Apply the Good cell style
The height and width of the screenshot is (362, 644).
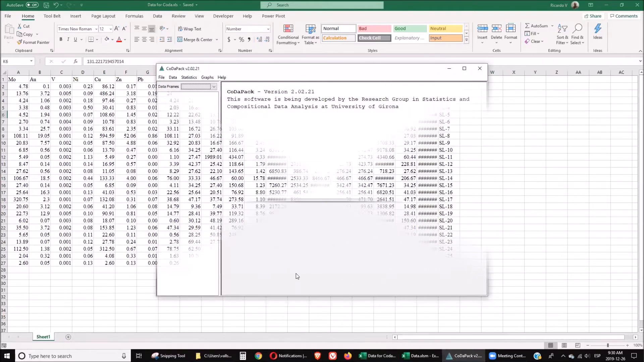410,28
